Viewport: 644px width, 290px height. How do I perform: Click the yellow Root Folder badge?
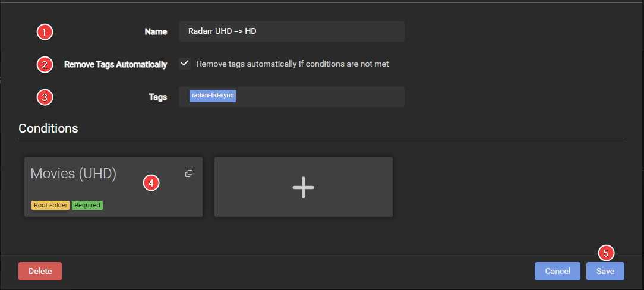click(50, 205)
